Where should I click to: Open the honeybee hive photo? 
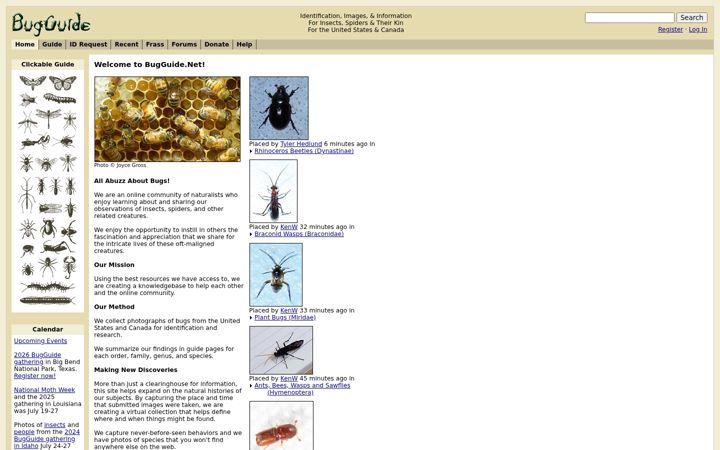167,119
